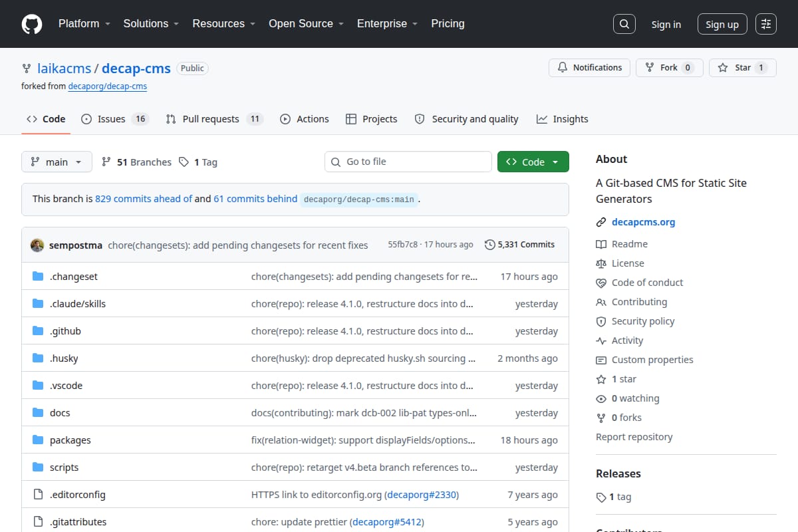Open sempostma's avatar image

click(x=37, y=245)
